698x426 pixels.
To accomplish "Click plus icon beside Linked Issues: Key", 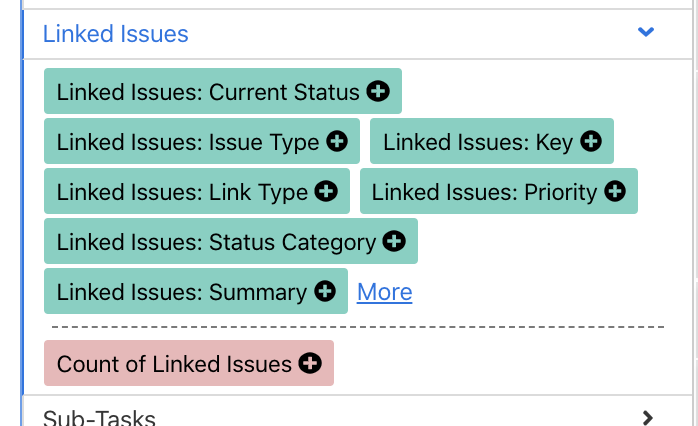I will (x=591, y=142).
